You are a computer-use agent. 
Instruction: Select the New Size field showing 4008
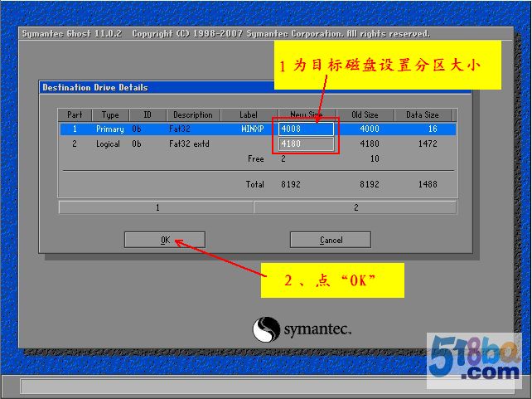click(x=306, y=129)
